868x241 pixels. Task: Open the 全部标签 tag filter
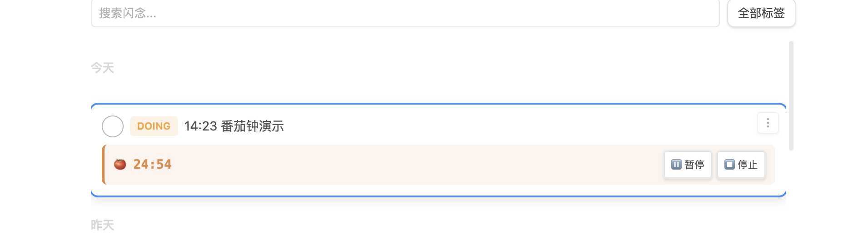click(761, 14)
